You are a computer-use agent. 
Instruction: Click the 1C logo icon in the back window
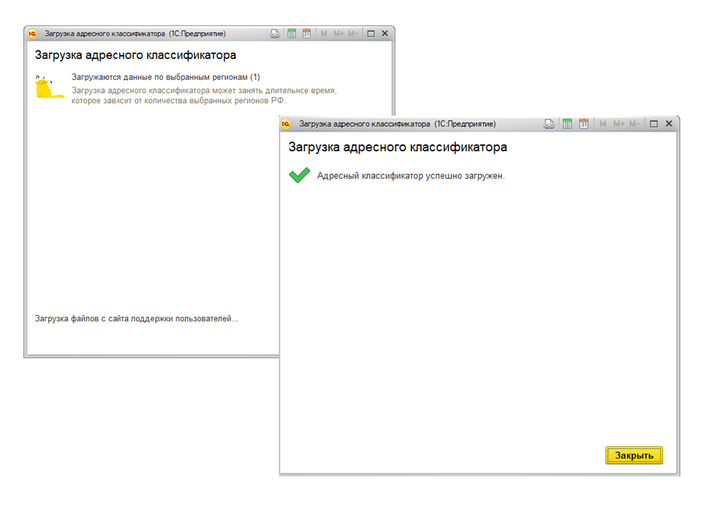[x=32, y=34]
